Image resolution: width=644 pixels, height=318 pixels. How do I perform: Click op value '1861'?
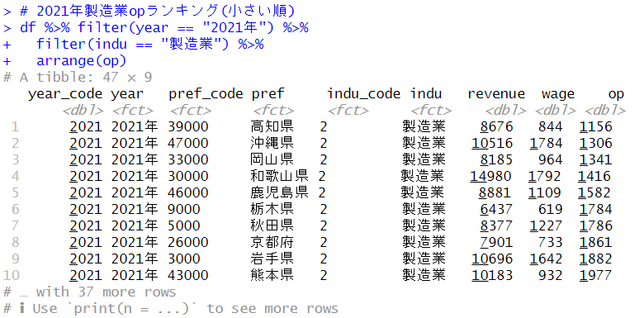pos(596,242)
